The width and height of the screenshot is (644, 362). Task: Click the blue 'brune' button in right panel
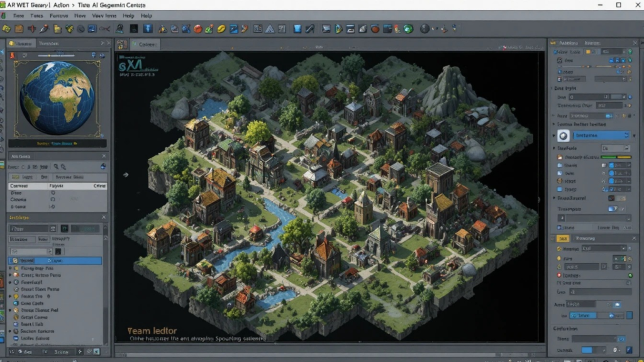(583, 315)
